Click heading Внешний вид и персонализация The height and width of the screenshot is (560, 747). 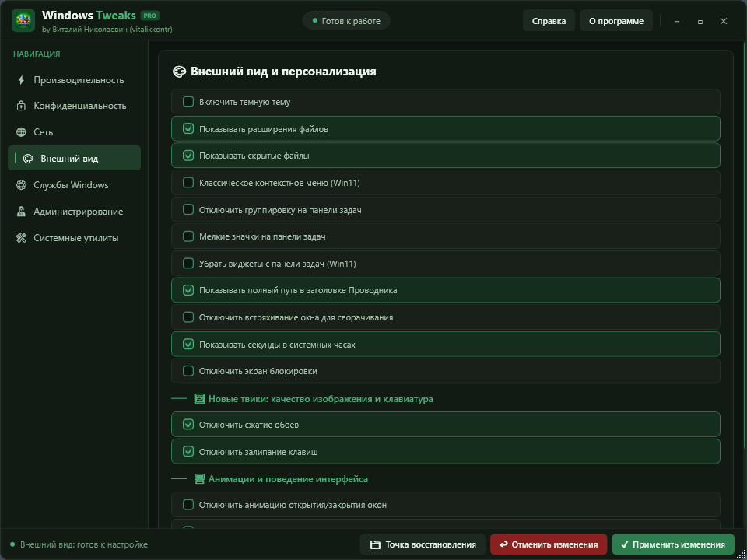(283, 72)
